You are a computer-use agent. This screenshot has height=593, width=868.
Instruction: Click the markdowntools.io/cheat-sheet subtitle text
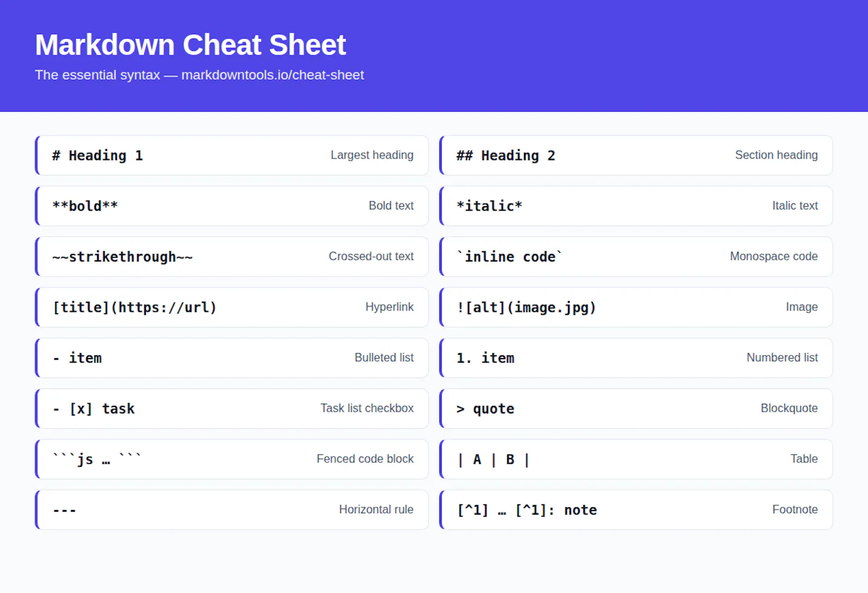272,75
